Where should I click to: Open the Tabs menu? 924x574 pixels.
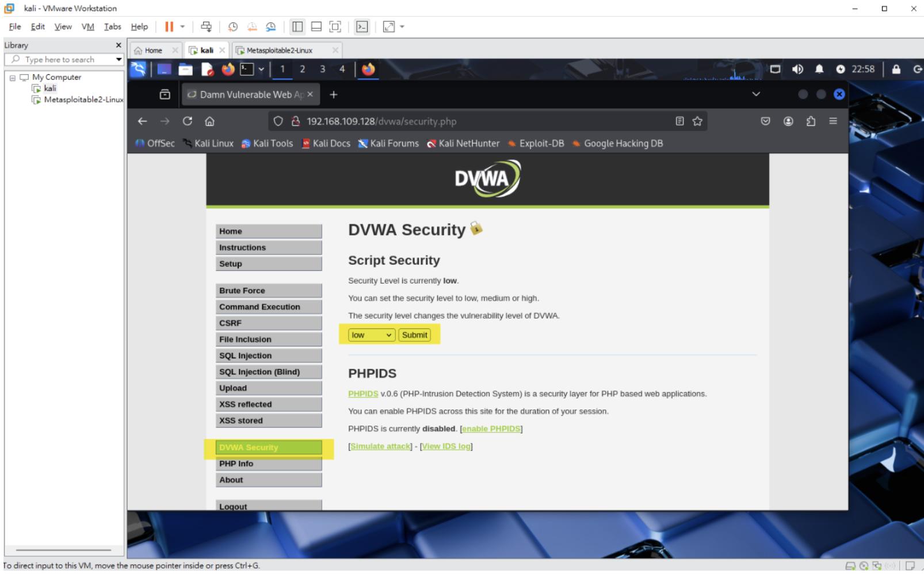click(113, 26)
